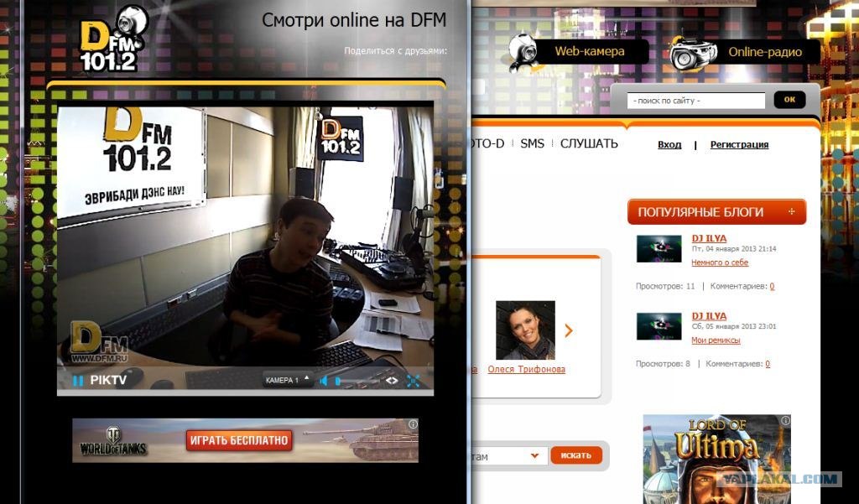Click the orange искать button
859x504 pixels.
(576, 455)
